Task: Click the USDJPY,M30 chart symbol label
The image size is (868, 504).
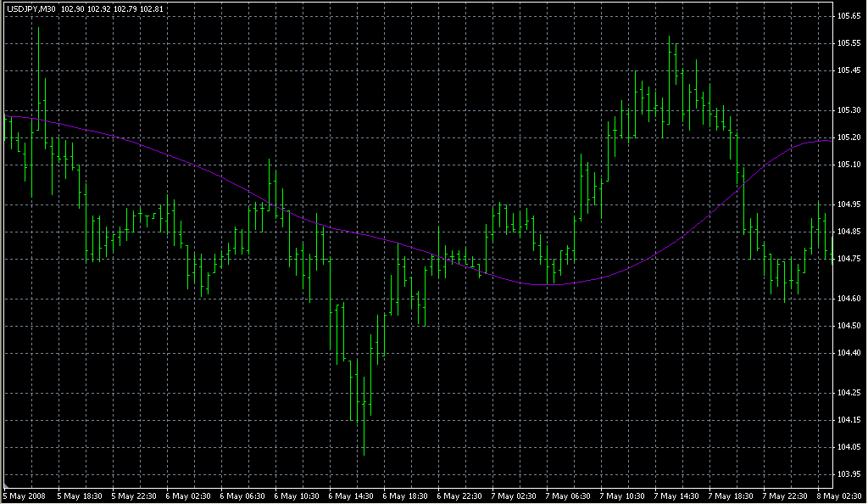Action: pos(31,9)
